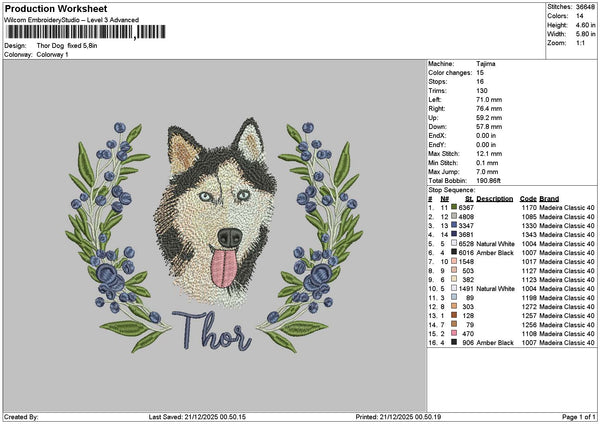Click the 'Created By:' footer label
Image resolution: width=600 pixels, height=424 pixels.
coord(21,417)
